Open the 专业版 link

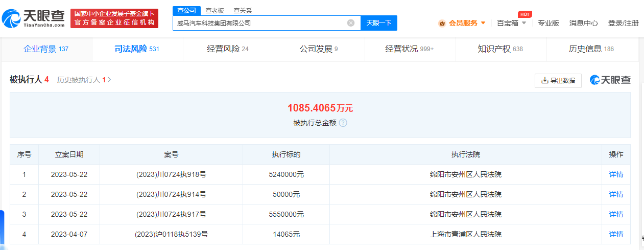click(548, 23)
